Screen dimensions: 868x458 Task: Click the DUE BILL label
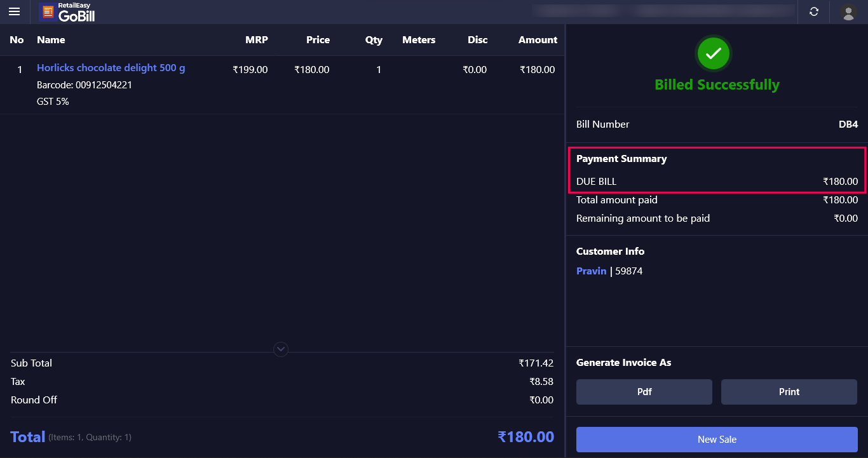[596, 182]
